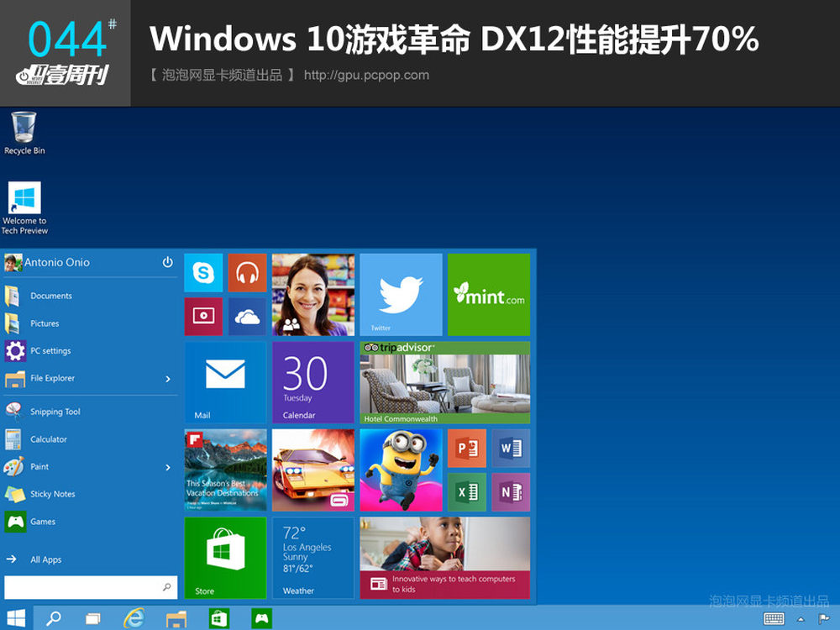Open the Store from the taskbar

tap(218, 619)
